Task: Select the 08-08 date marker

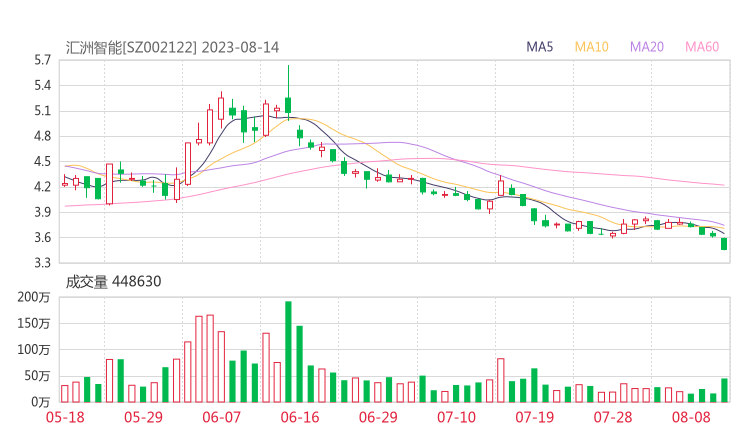Action: coord(691,416)
